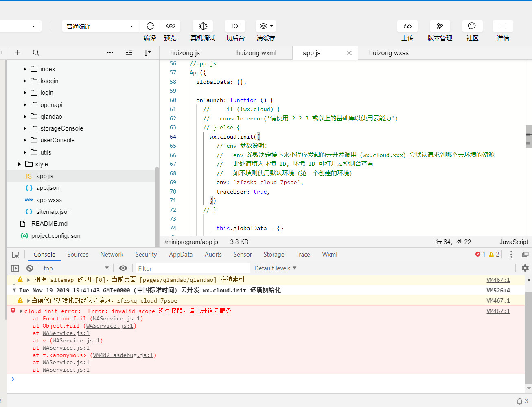Open project.config.json in file tree

[56, 236]
